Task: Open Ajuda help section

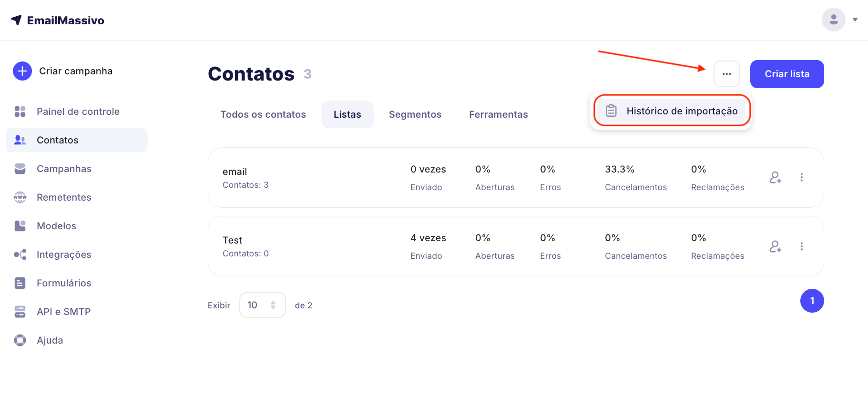Action: (50, 340)
